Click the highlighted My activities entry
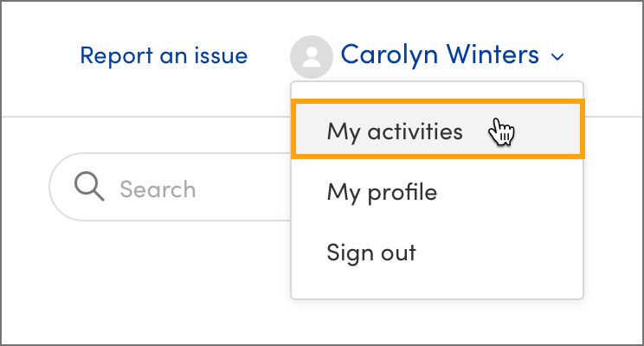 [x=438, y=129]
